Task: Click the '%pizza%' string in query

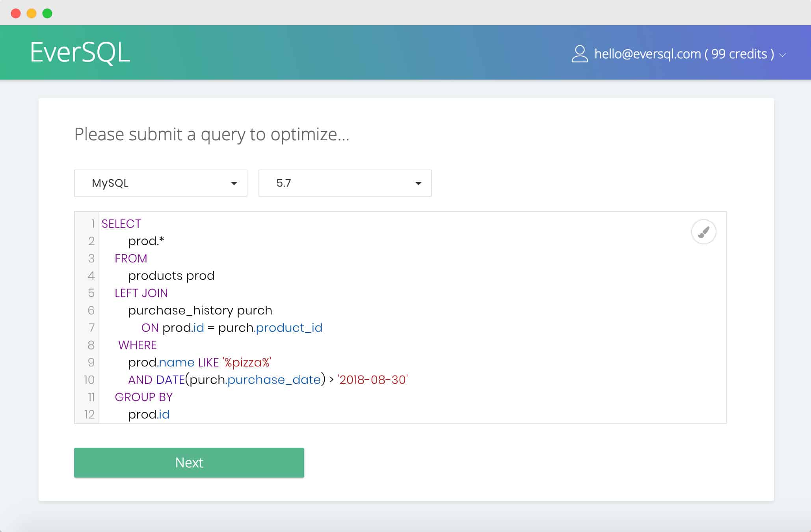Action: 247,363
